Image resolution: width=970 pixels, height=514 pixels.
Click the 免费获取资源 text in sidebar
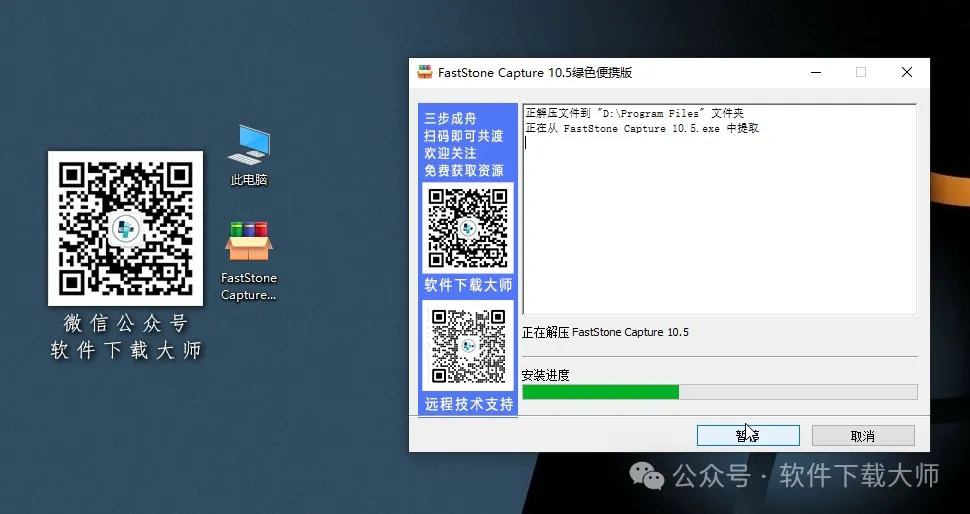463,170
